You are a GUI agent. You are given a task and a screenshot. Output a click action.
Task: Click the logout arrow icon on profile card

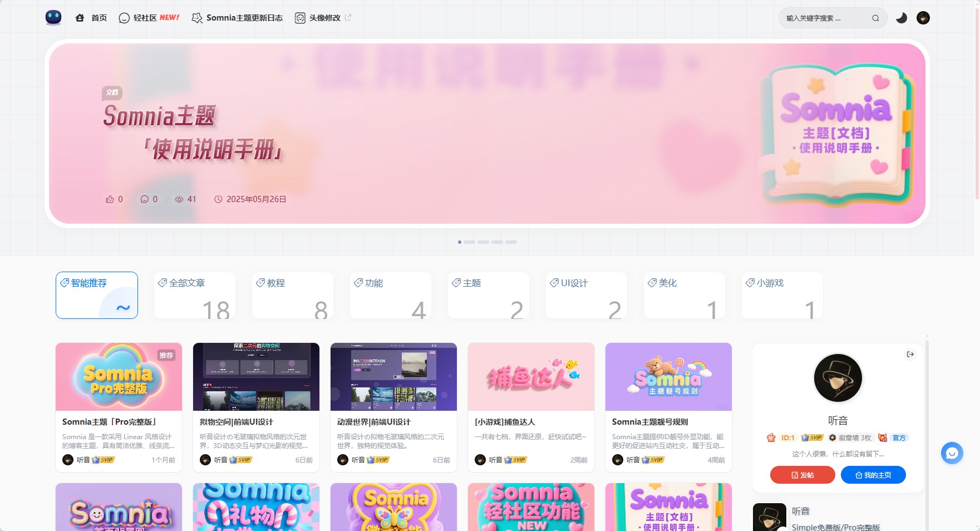[910, 353]
